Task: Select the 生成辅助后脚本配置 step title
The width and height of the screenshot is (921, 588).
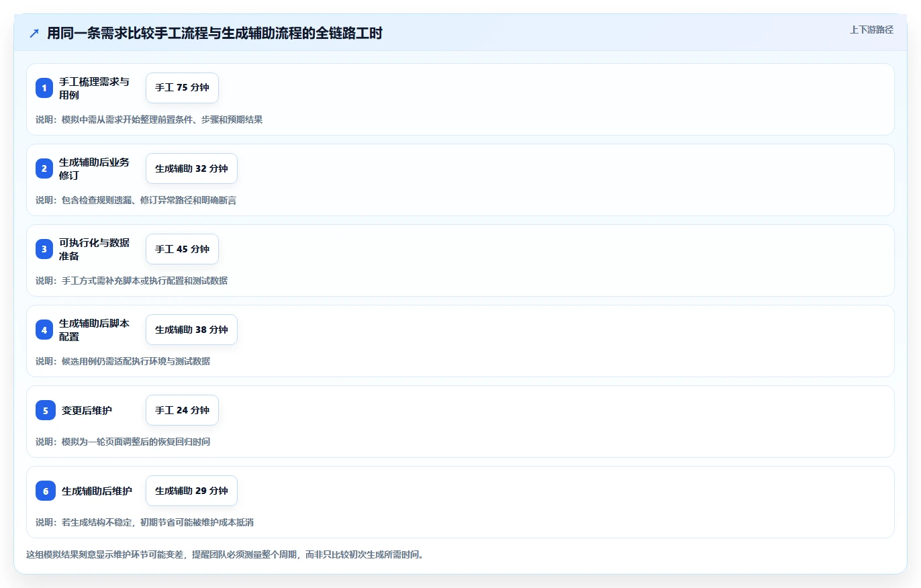Action: tap(94, 330)
